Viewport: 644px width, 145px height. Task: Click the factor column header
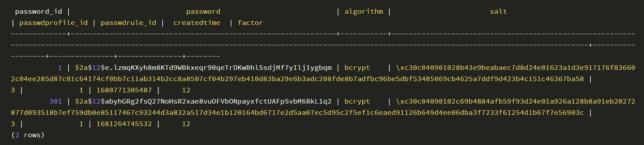tap(250, 23)
